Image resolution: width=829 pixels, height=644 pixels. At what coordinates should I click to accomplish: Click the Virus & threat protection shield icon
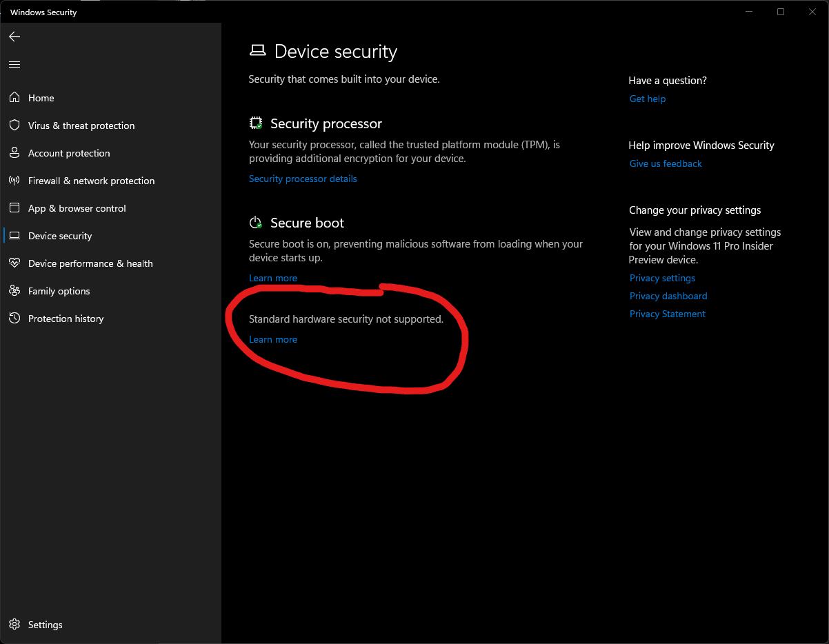[14, 125]
